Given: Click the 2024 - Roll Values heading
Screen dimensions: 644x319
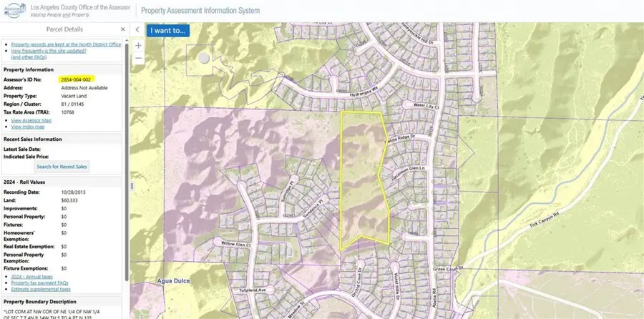Looking at the screenshot, I should (24, 182).
